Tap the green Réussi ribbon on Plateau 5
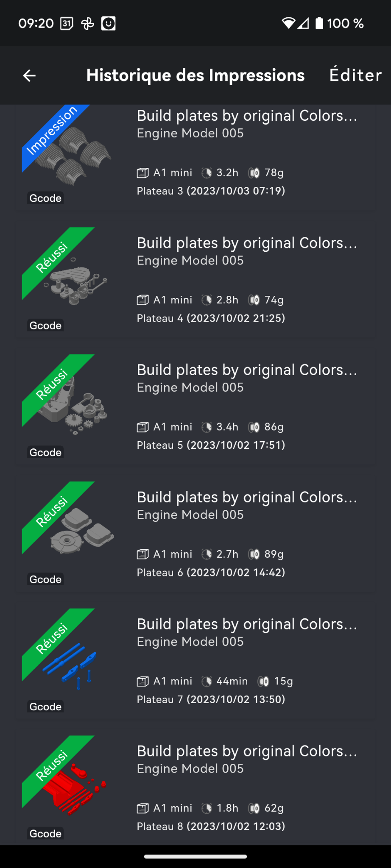 click(52, 385)
